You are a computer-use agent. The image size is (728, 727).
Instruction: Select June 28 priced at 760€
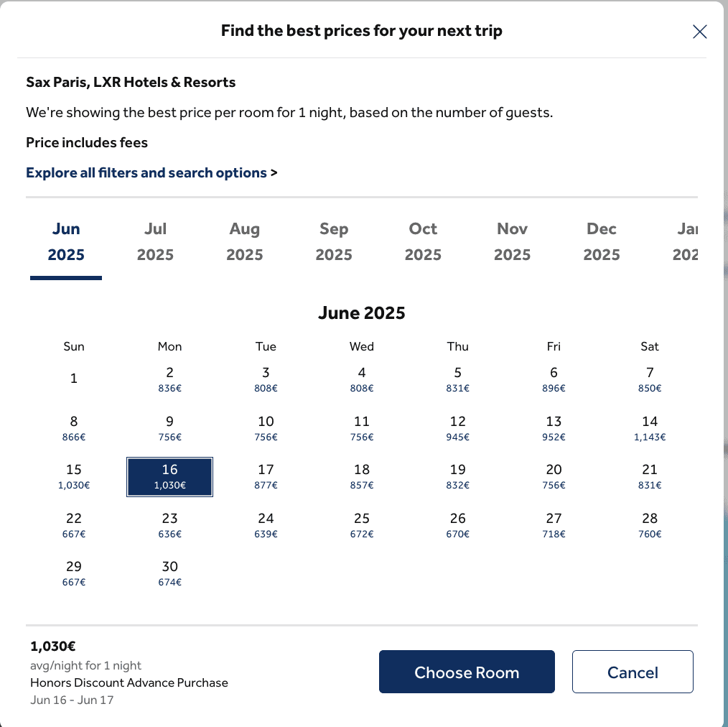click(649, 525)
